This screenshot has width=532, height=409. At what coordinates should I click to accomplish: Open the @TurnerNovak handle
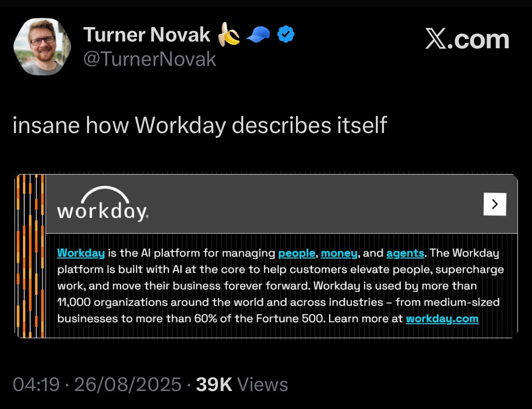point(150,59)
